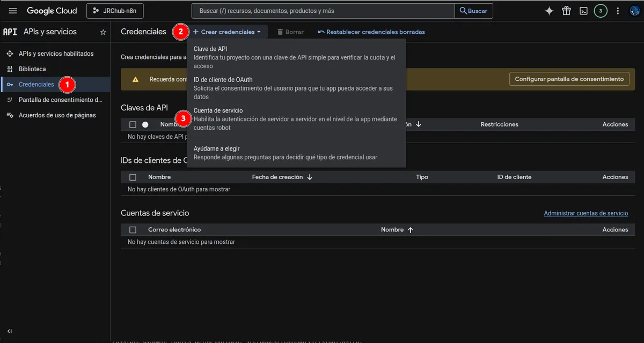
Task: Click the undo icon of Restablecer credenciales
Action: pyautogui.click(x=321, y=32)
